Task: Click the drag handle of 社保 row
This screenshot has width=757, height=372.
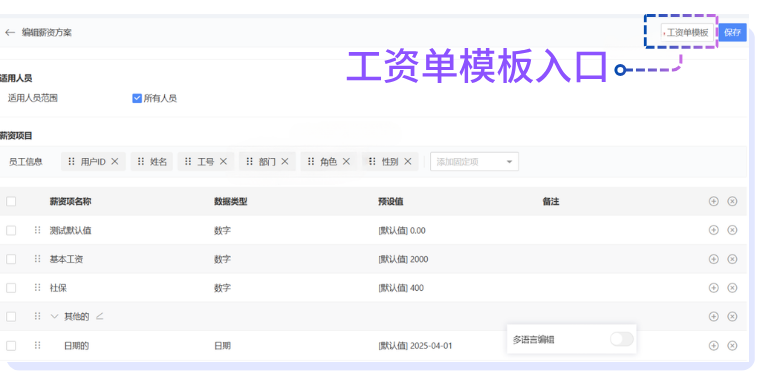Action: tap(38, 288)
